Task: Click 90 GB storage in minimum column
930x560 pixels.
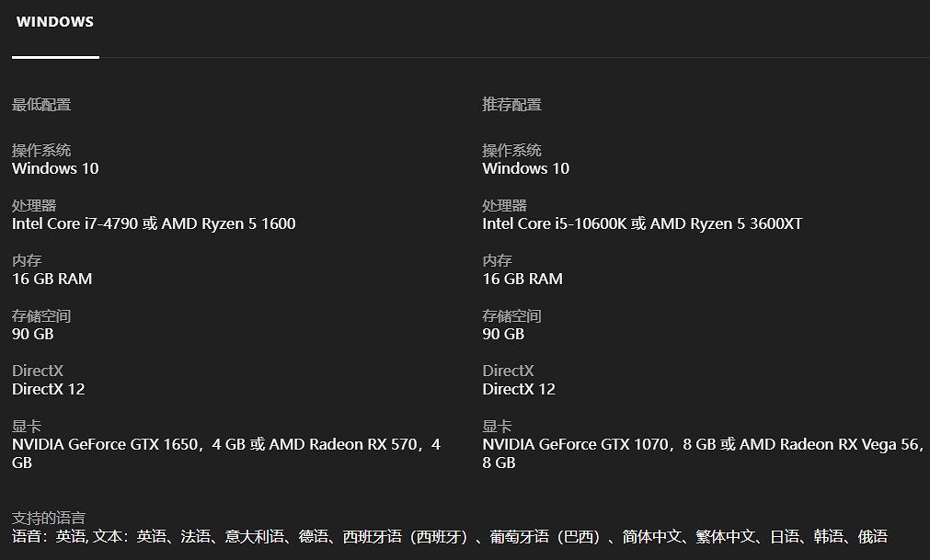Action: (x=32, y=334)
